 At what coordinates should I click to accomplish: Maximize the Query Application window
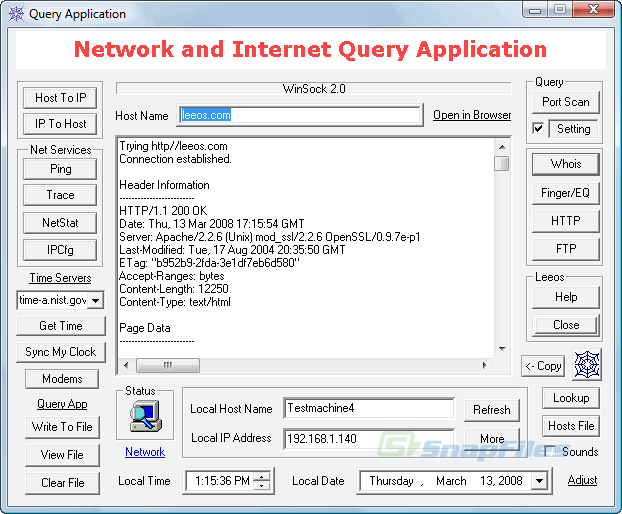pos(560,10)
